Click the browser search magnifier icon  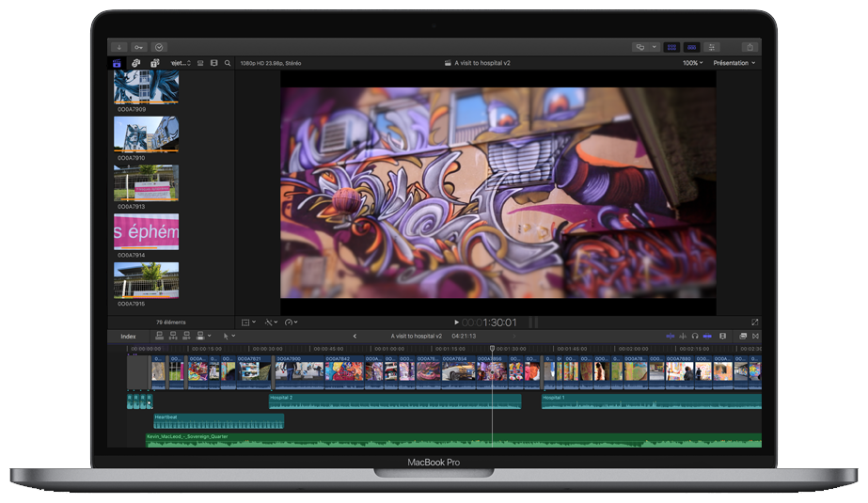click(228, 63)
